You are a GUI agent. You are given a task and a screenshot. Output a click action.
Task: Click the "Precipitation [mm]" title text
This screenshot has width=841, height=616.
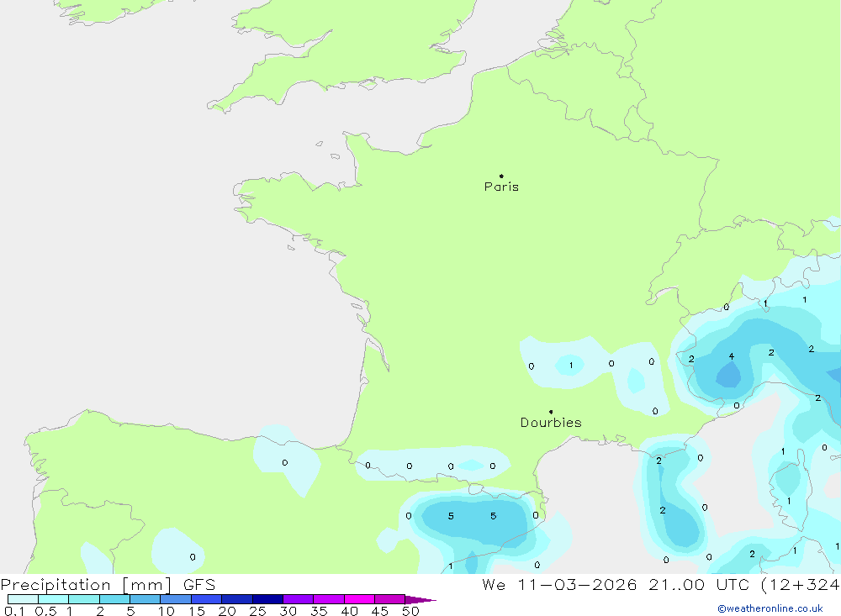(86, 585)
